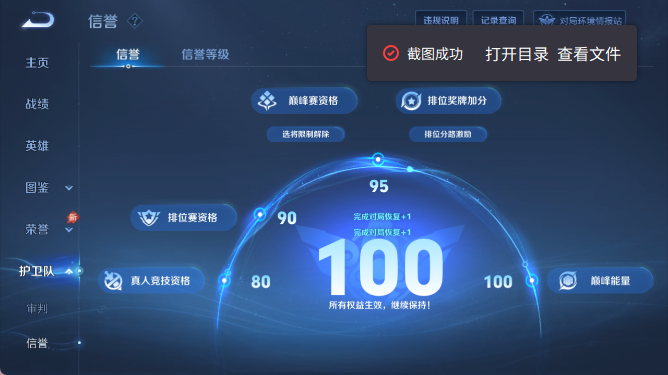Click 查看文件 in the screenshot toast
Screen dimensions: 668x375
point(589,54)
